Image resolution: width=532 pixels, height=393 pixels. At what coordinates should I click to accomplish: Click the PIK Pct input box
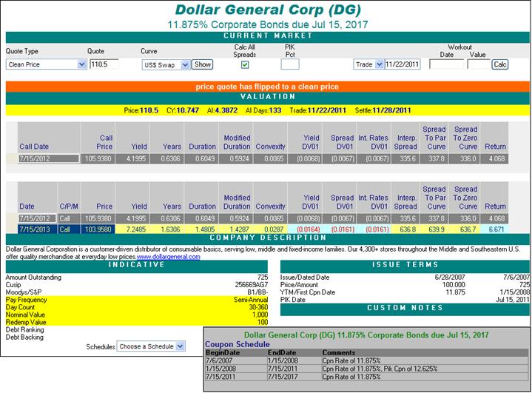[290, 64]
